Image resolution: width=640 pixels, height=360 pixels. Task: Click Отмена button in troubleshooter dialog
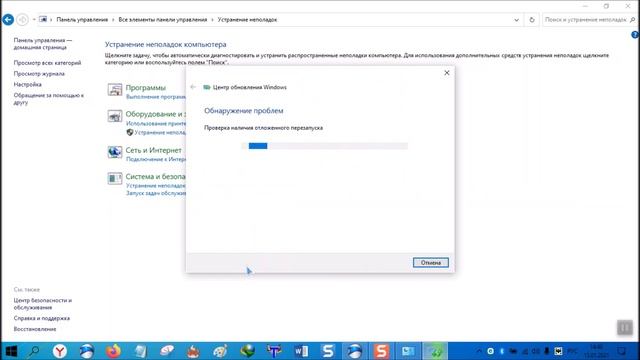[431, 263]
